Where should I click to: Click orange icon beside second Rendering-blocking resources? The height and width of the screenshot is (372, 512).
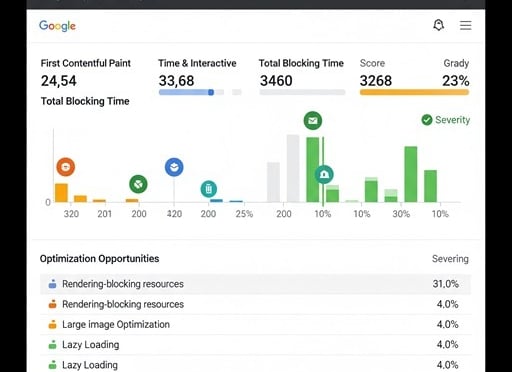click(x=52, y=304)
